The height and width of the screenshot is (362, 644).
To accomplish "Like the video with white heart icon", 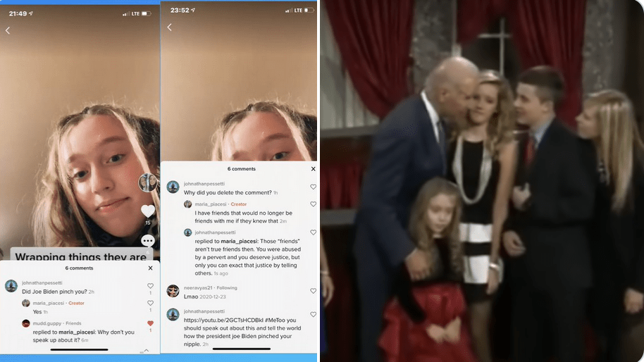I will 148,211.
